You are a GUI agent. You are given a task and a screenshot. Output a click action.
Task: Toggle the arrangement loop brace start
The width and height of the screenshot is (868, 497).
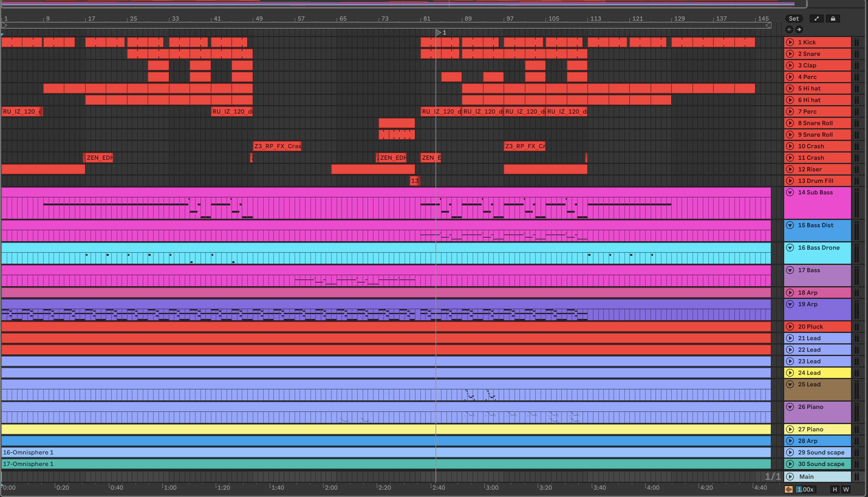pyautogui.click(x=5, y=25)
